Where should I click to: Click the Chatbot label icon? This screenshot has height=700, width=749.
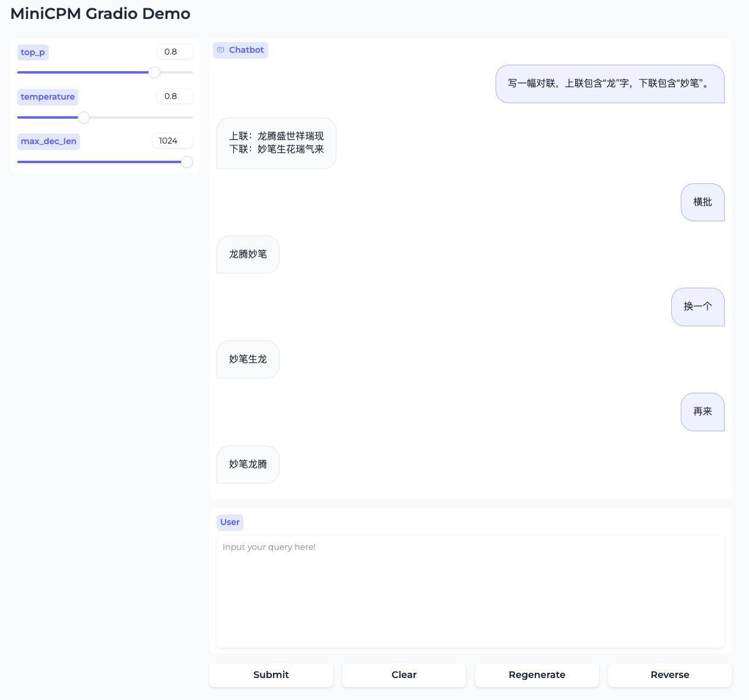point(221,50)
